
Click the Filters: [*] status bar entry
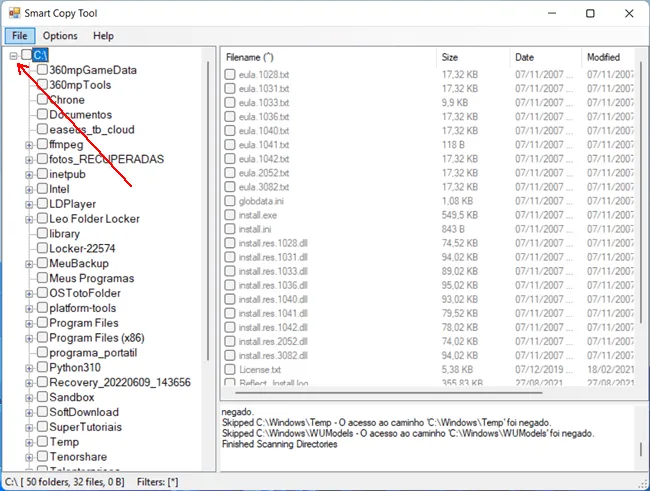tap(158, 482)
